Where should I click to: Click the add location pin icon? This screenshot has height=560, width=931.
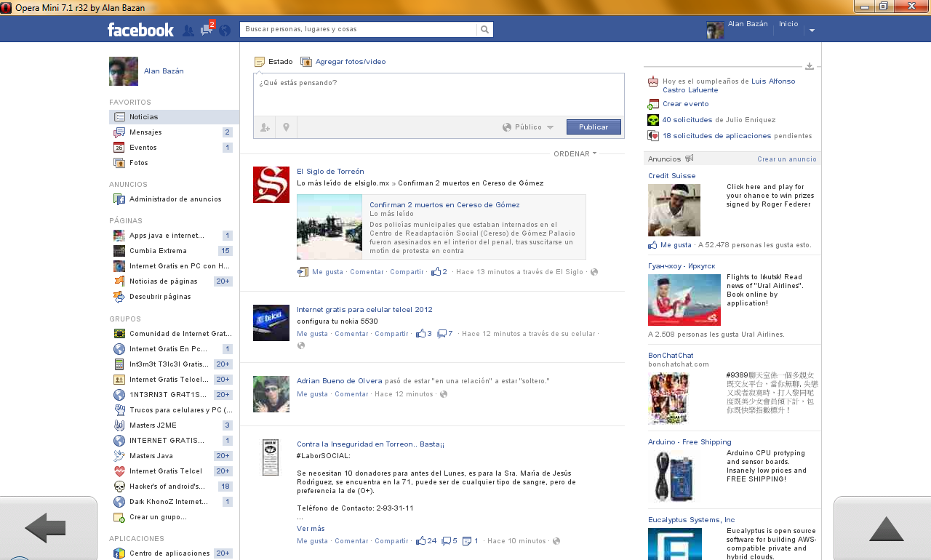coord(287,127)
